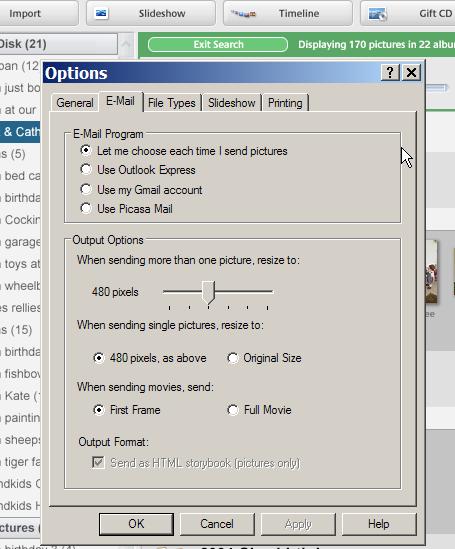This screenshot has height=549, width=455.
Task: Select the 'Kate' album in sidebar
Action: click(x=20, y=396)
